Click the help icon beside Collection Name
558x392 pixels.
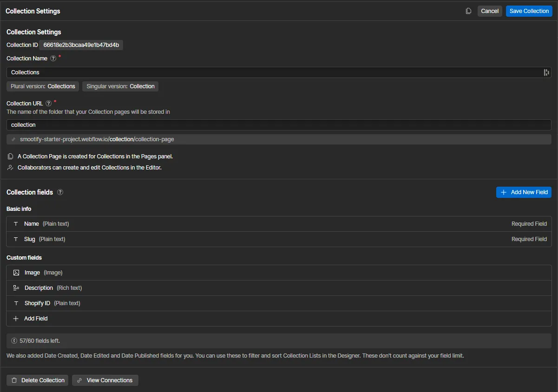point(53,59)
